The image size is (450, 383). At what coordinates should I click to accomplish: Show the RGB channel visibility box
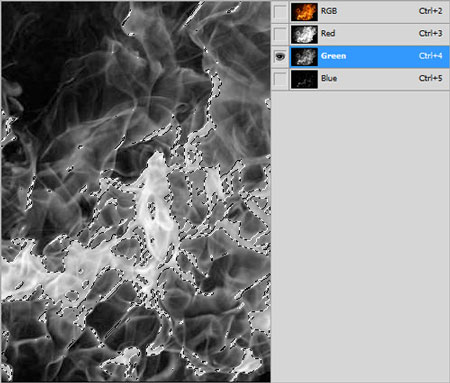tap(280, 12)
